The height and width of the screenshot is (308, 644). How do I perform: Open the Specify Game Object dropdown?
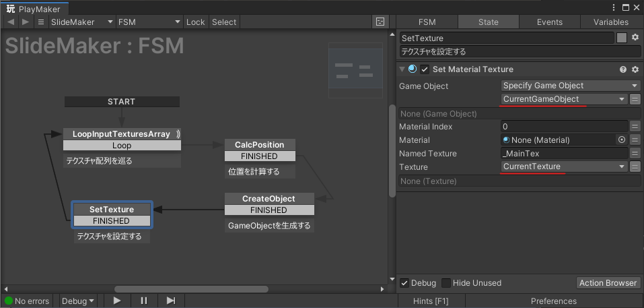pyautogui.click(x=569, y=86)
